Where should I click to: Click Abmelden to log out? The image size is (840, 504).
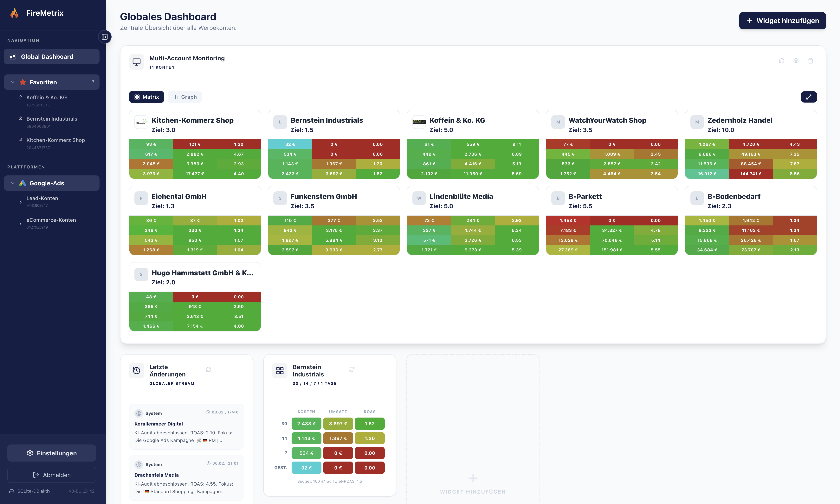click(x=51, y=475)
